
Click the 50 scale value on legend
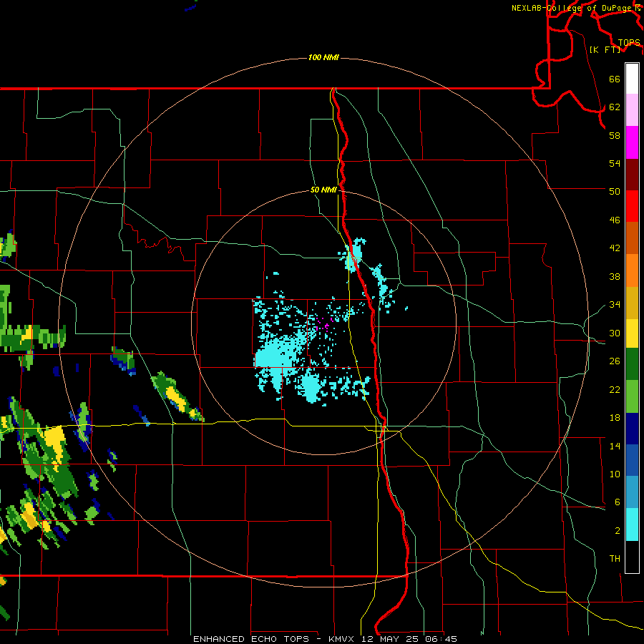(615, 191)
